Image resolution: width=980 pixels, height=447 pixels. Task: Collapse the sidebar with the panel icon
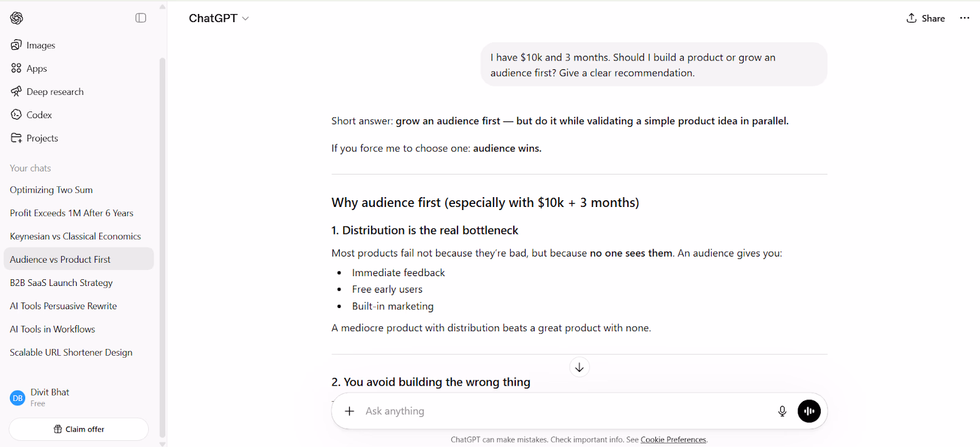click(x=141, y=18)
